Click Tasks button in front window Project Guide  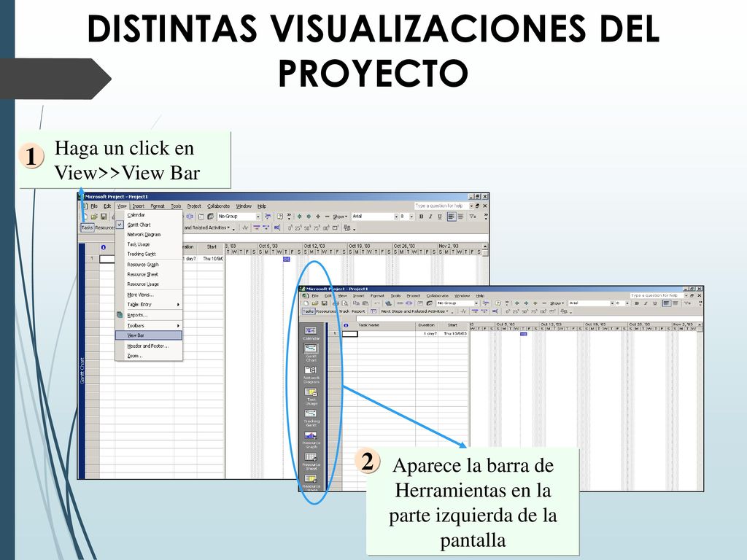pyautogui.click(x=309, y=311)
